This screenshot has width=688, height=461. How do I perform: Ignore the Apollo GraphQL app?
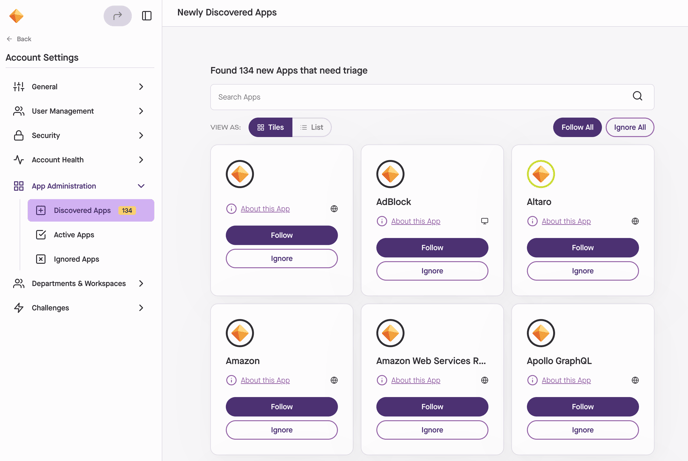[583, 430]
